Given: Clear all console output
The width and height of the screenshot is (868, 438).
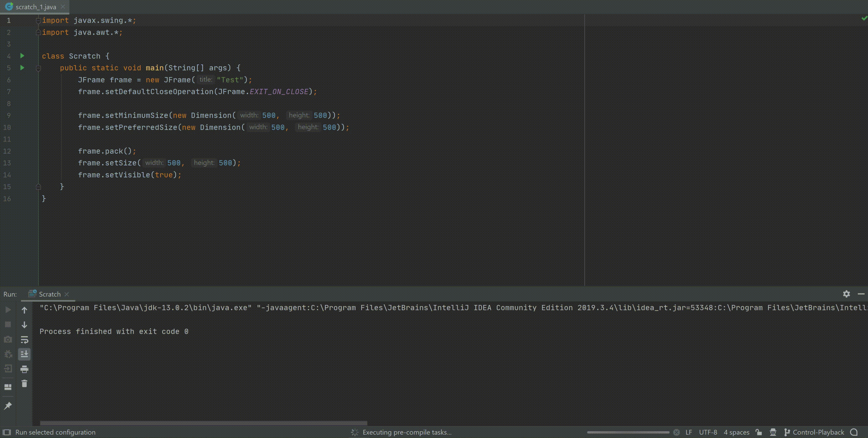Looking at the screenshot, I should pos(24,384).
